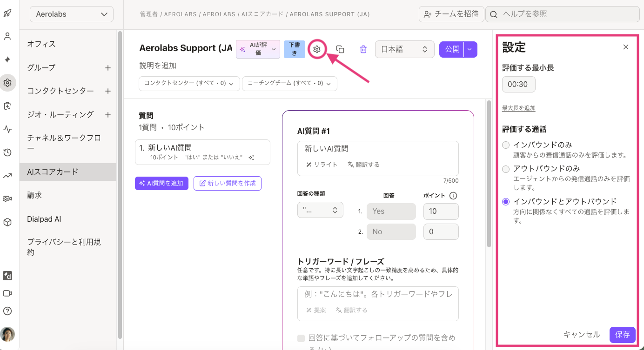Toggle the follow-up question checkbox
Image resolution: width=644 pixels, height=350 pixels.
click(301, 338)
